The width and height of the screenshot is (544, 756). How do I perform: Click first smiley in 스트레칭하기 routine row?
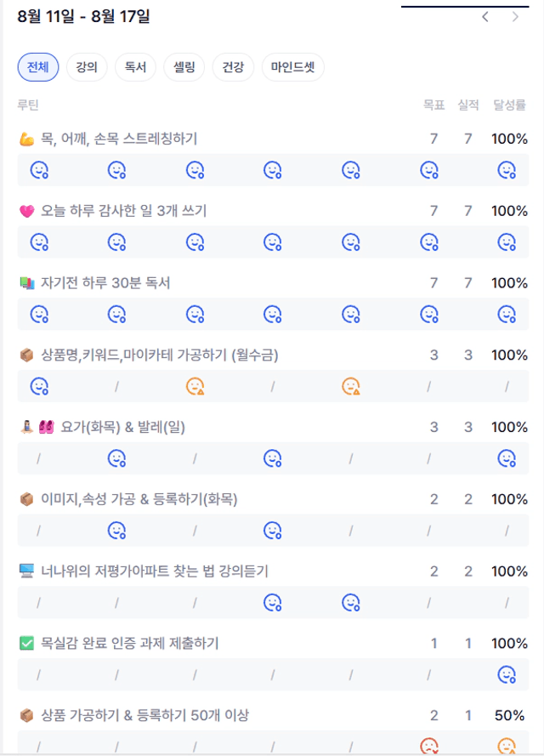39,170
